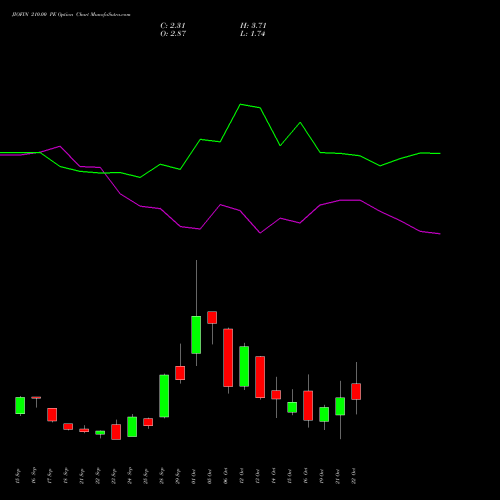This screenshot has height=500, width=500.
Task: Click the red candle above 05 Oct
Action: click(x=212, y=317)
